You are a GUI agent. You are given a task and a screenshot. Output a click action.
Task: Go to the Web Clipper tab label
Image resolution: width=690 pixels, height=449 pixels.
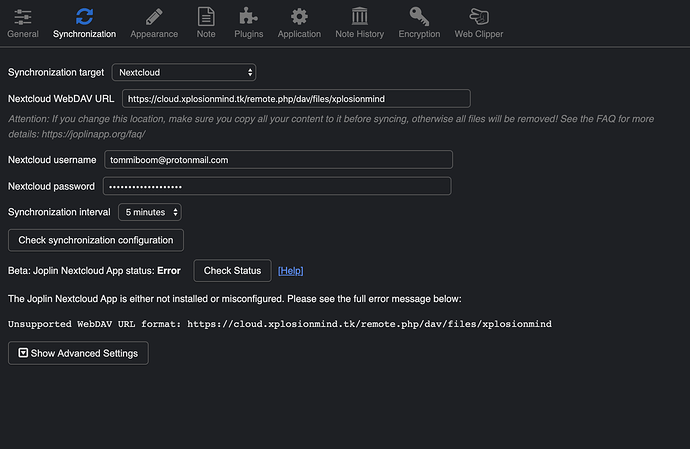479,34
